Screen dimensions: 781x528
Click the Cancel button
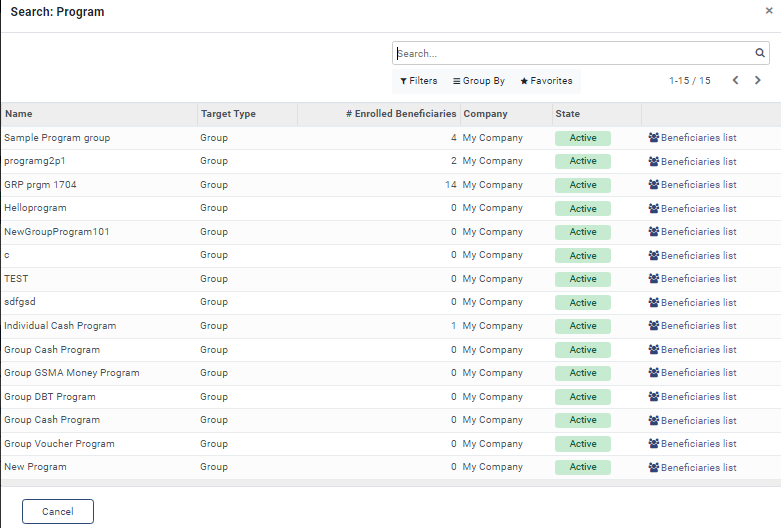[x=58, y=512]
